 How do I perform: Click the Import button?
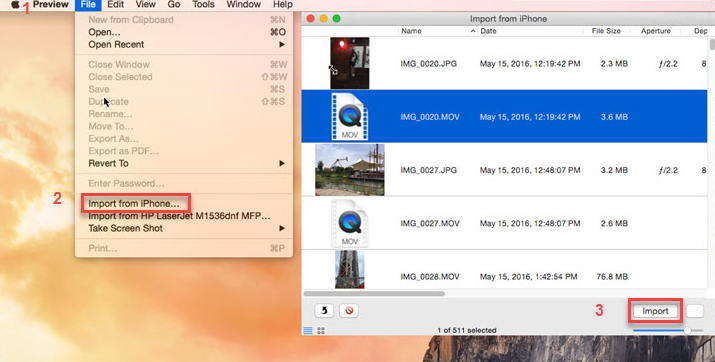(655, 311)
